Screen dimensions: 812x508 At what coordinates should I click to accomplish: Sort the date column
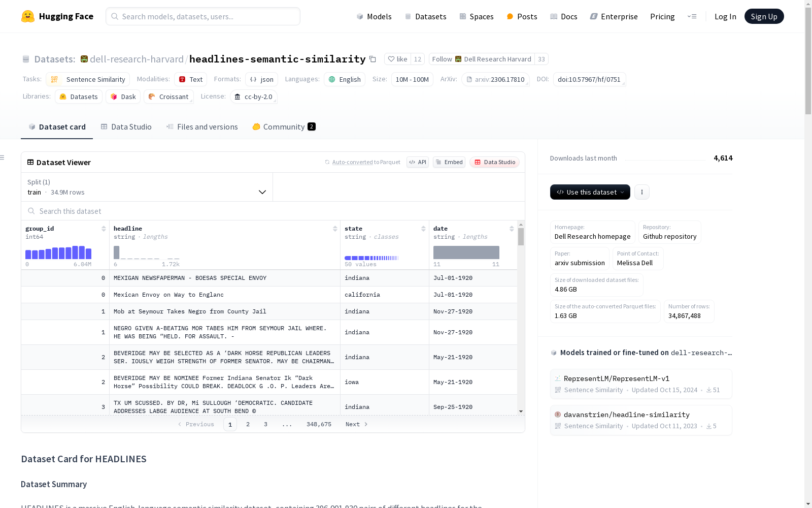click(x=512, y=229)
